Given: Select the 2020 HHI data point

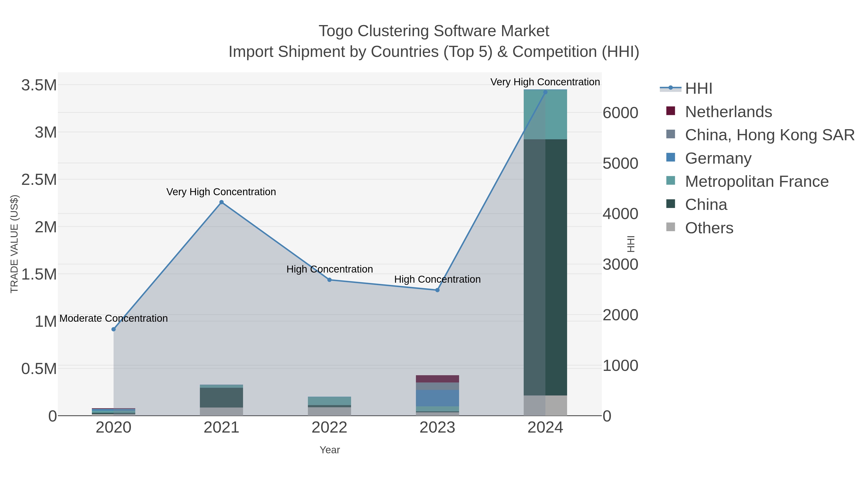Looking at the screenshot, I should pos(114,329).
